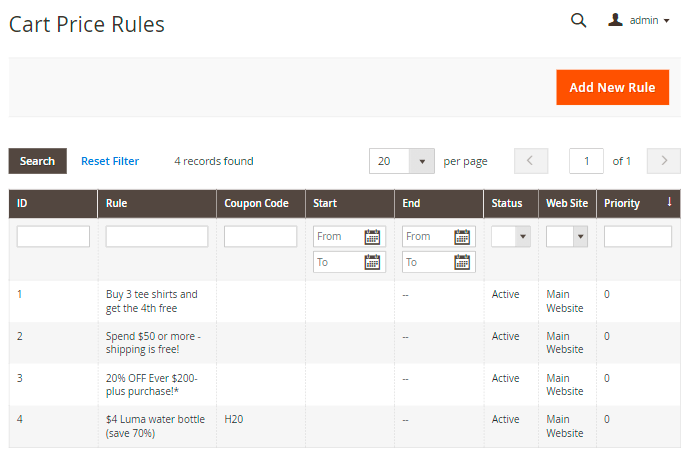This screenshot has height=461, width=685.
Task: Open the $4 Luma water bottle rule
Action: click(x=155, y=426)
